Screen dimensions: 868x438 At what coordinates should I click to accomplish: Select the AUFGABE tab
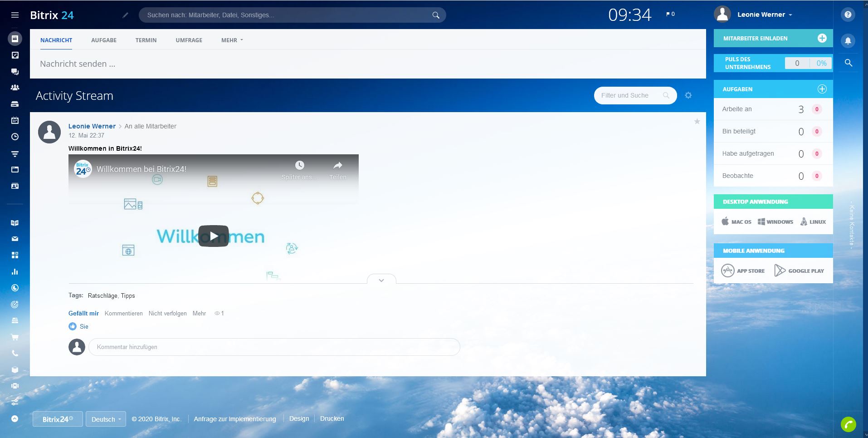tap(104, 40)
